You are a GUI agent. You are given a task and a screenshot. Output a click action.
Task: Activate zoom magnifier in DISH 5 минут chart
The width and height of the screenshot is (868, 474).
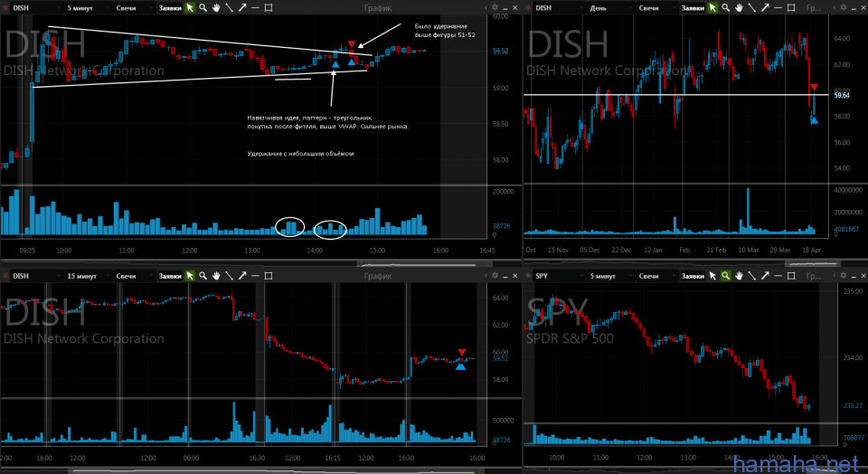point(203,8)
